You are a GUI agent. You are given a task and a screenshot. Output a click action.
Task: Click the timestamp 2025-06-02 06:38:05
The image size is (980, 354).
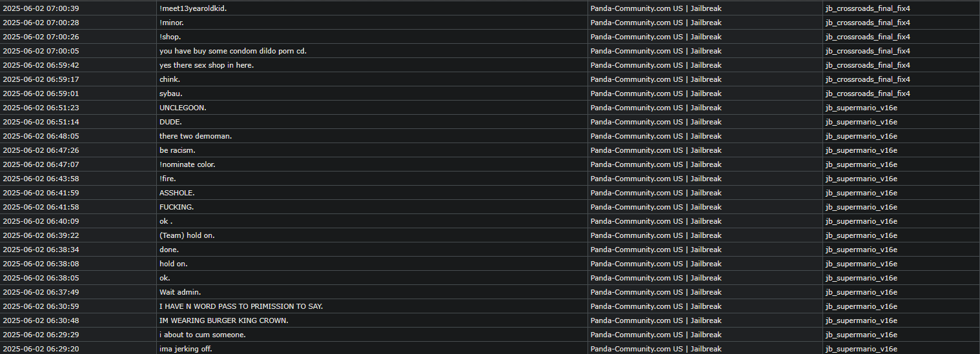[x=41, y=278]
